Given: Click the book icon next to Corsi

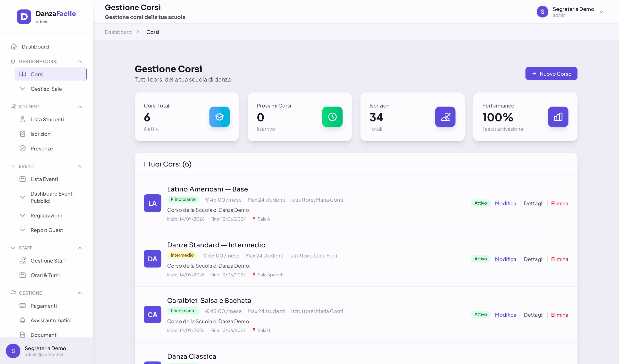Looking at the screenshot, I should click(x=23, y=74).
